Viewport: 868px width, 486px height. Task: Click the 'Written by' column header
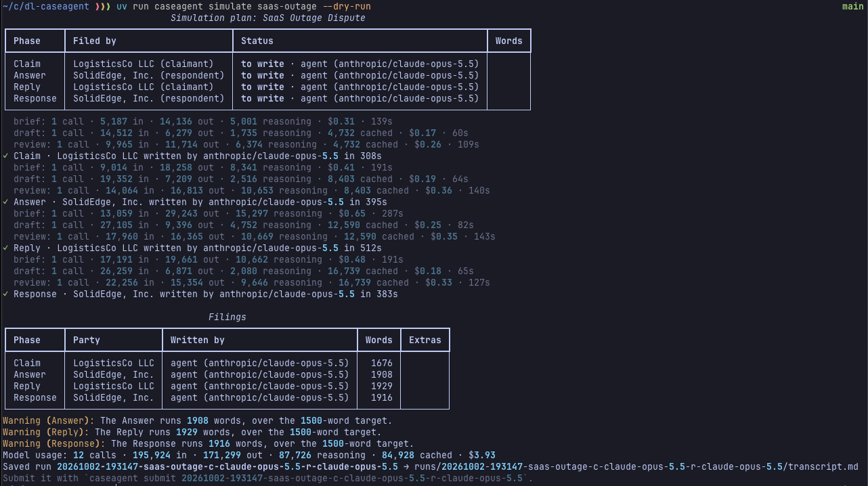click(198, 340)
